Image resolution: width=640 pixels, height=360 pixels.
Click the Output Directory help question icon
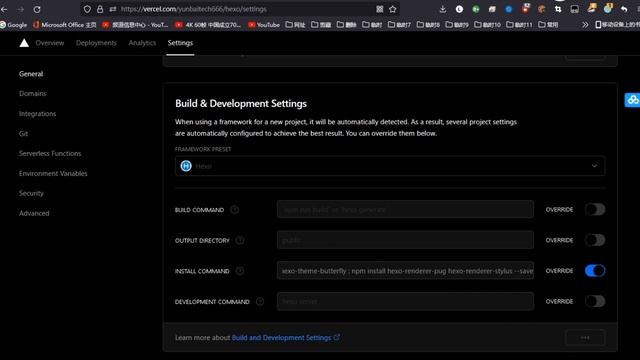[240, 240]
